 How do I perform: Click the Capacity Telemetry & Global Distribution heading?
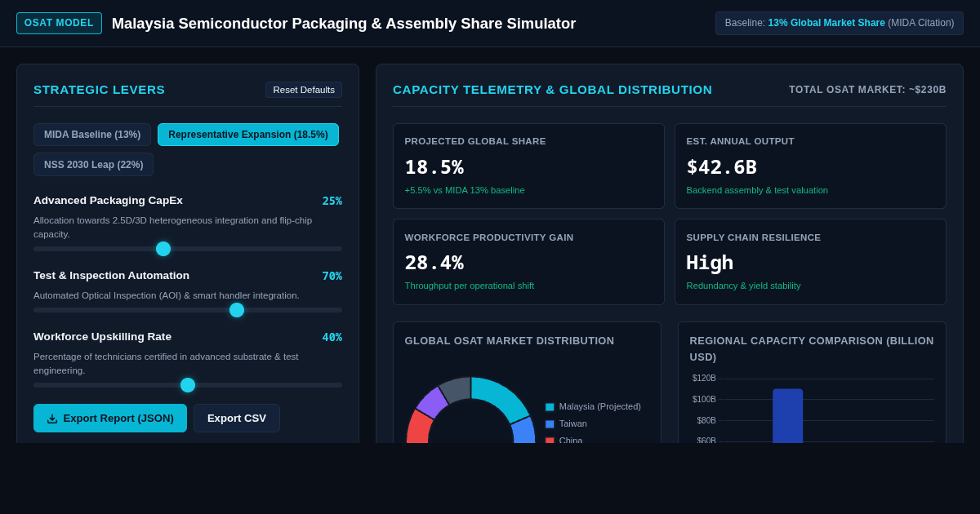coord(552,90)
